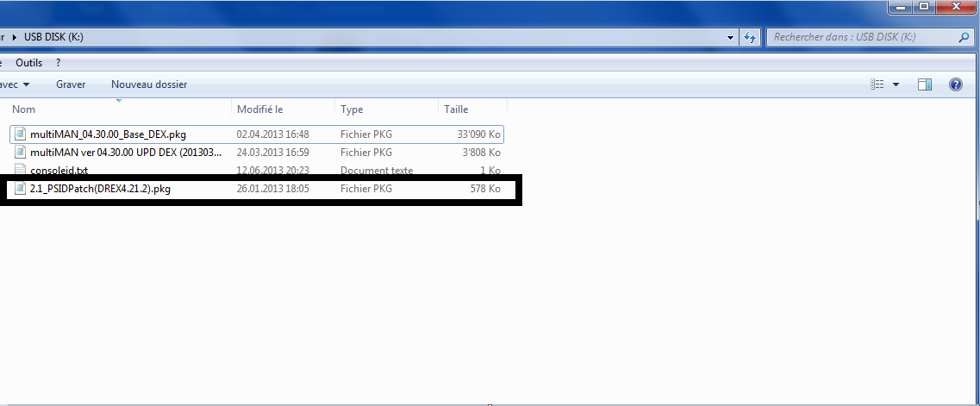Select the multiMAN_04.30.00_Base_DEX.pkg file icon

pyautogui.click(x=22, y=134)
